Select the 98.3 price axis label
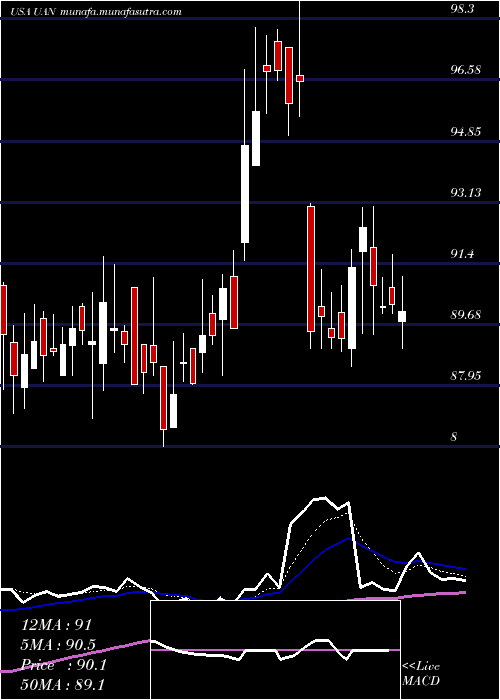500x700 pixels. coord(462,8)
